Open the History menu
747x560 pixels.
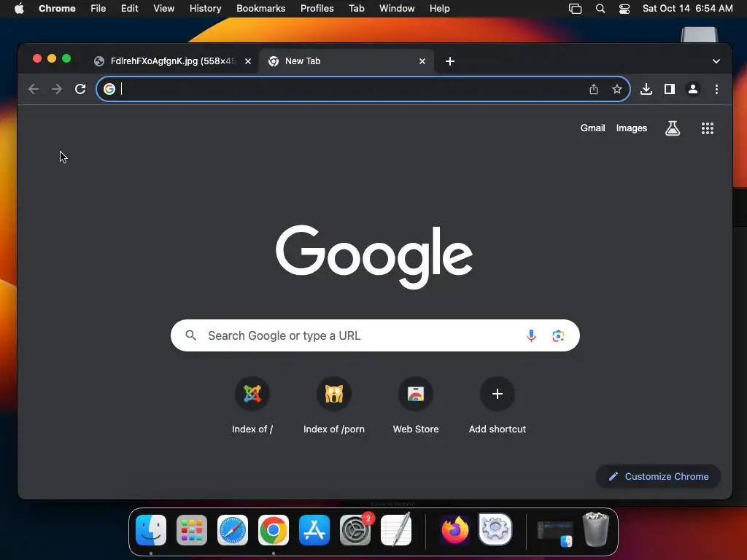[x=205, y=9]
